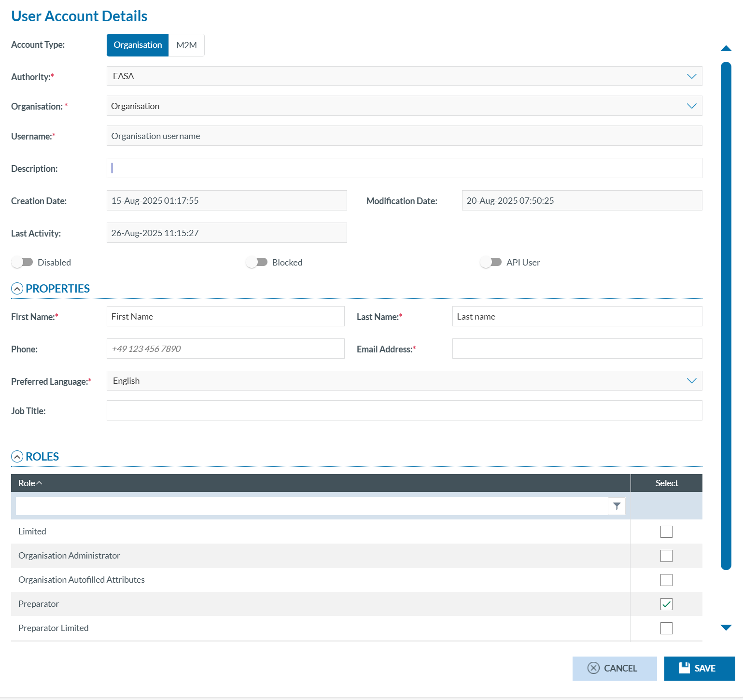Image resolution: width=743 pixels, height=700 pixels.
Task: Select the Limited role checkbox
Action: point(666,532)
